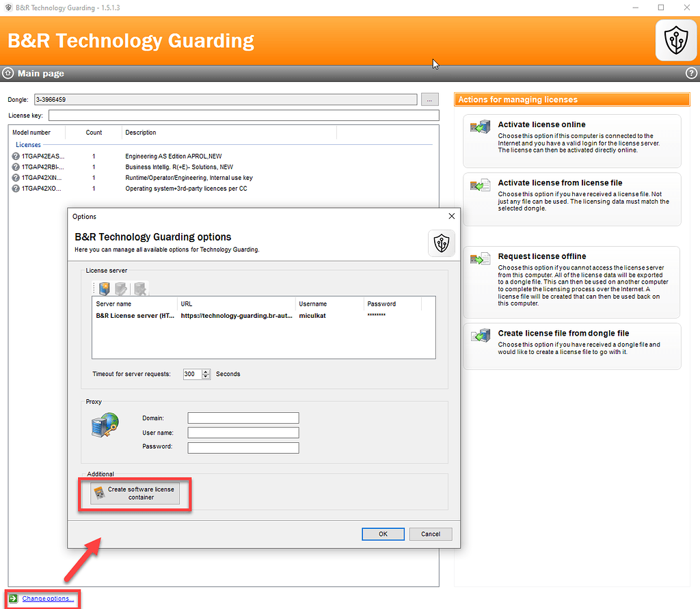Add a new license server entry

click(104, 288)
